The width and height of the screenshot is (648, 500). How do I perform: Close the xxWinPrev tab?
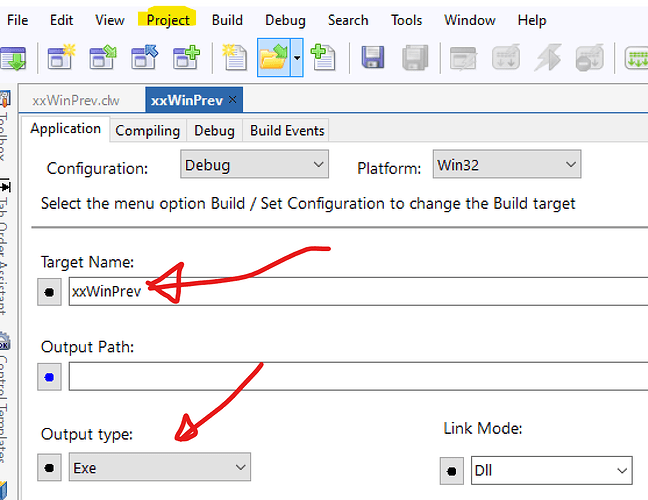coord(234,100)
